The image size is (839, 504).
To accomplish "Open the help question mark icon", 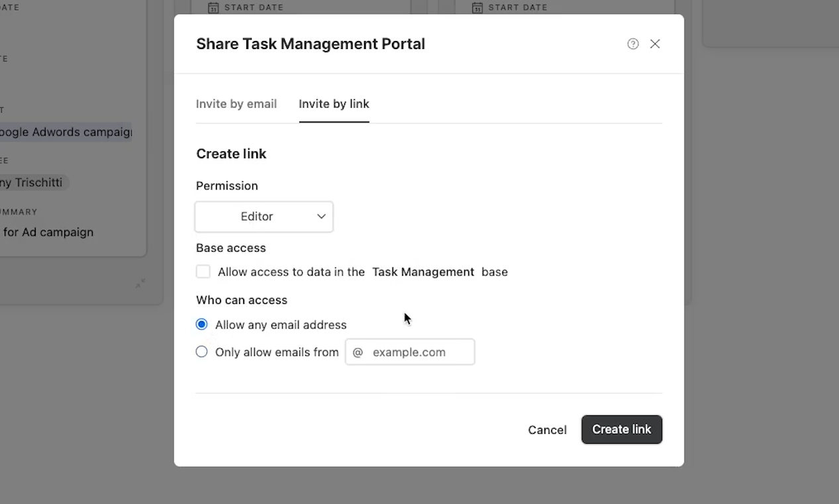I will 633,44.
